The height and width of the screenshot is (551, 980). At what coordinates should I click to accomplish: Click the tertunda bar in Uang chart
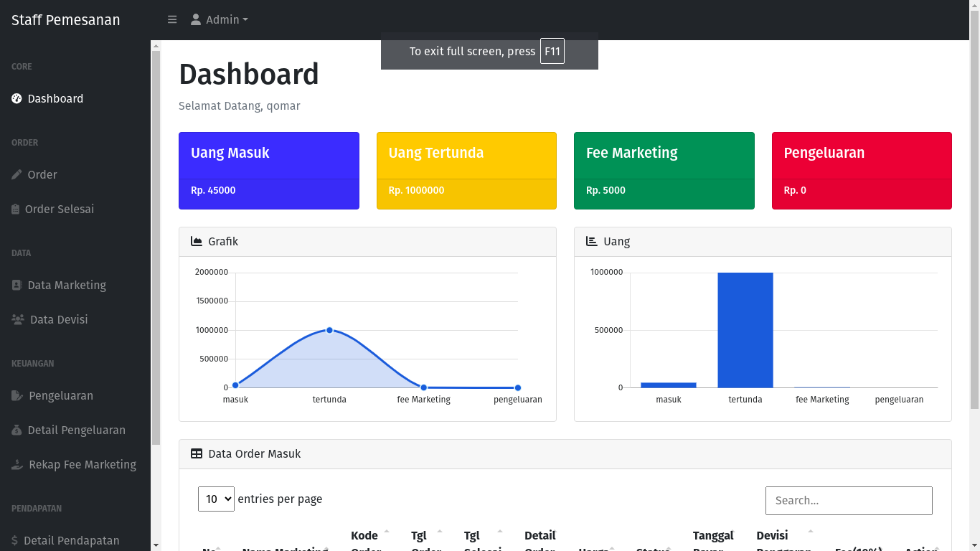pos(745,330)
